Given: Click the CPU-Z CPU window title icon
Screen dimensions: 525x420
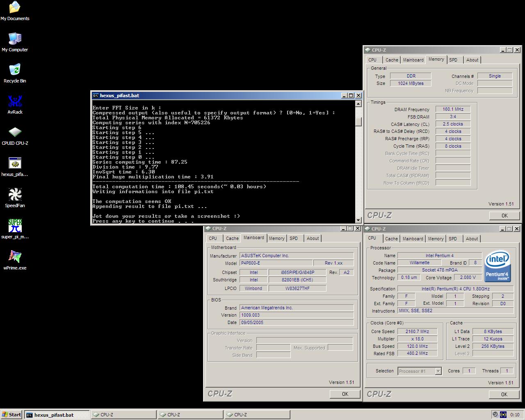Looking at the screenshot, I should 367,229.
